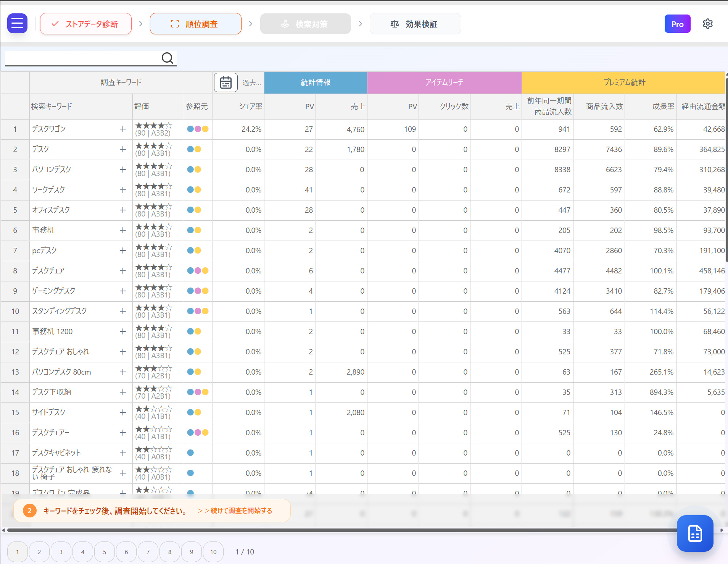Click the yellow dot in デスクワゴン row

pos(205,129)
